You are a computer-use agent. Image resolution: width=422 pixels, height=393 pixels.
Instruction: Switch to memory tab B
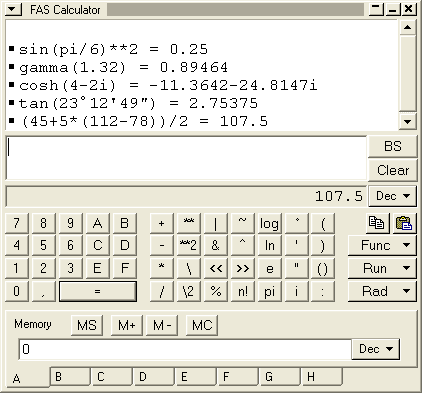tap(70, 377)
